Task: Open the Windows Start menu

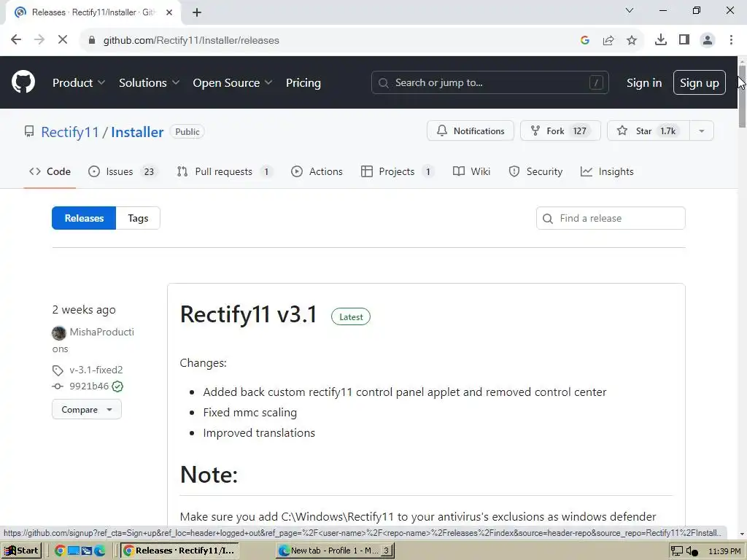Action: [x=21, y=551]
